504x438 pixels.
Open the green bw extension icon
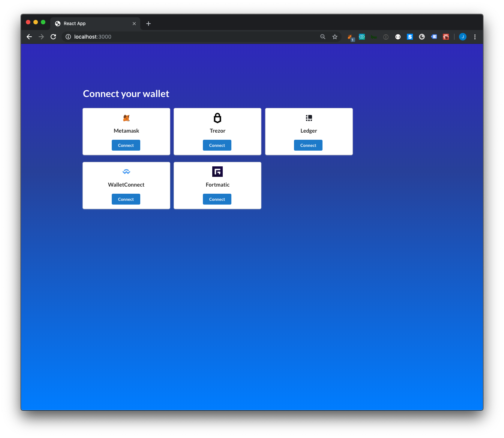coord(374,37)
